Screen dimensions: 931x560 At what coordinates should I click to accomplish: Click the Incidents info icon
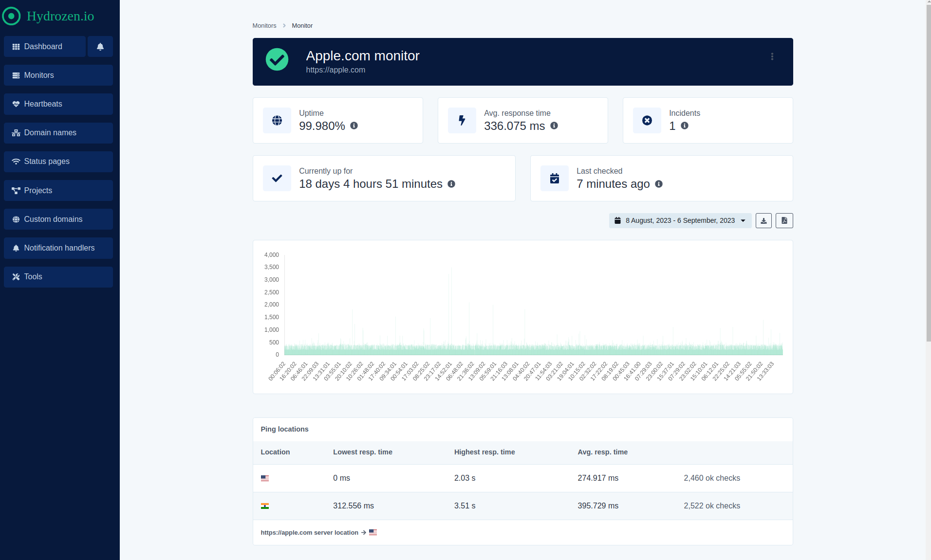(x=685, y=126)
